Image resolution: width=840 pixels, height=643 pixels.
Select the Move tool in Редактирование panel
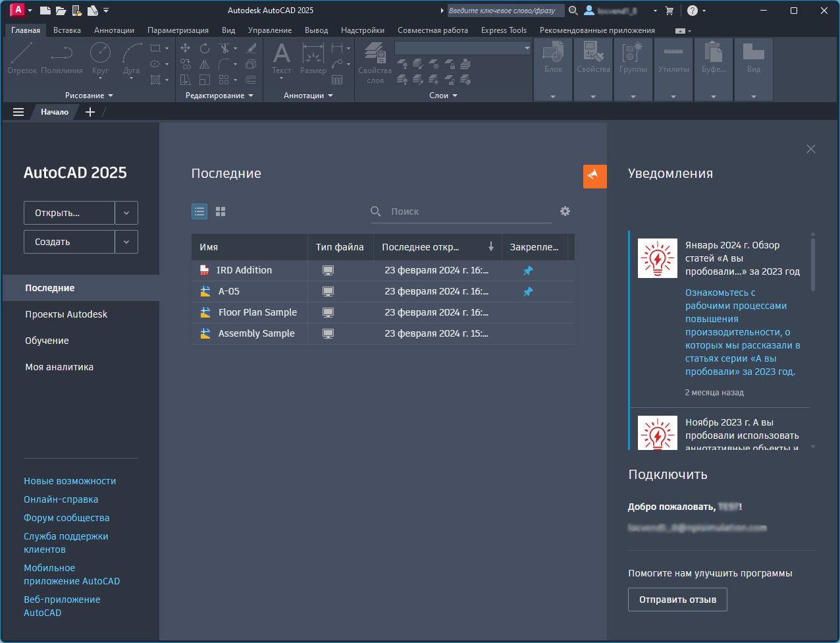tap(186, 48)
